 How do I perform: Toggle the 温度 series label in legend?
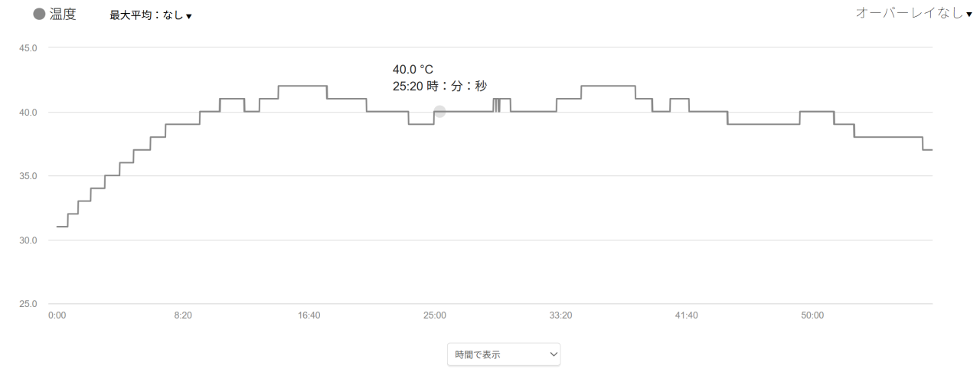coord(63,15)
